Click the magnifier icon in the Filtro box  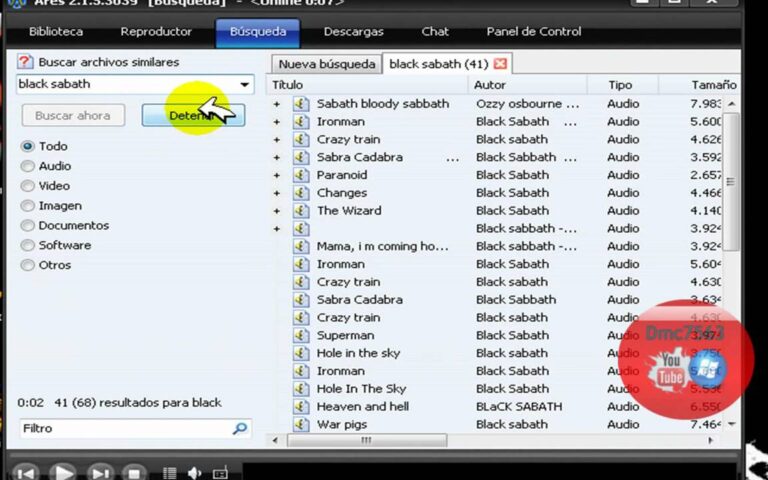point(239,428)
